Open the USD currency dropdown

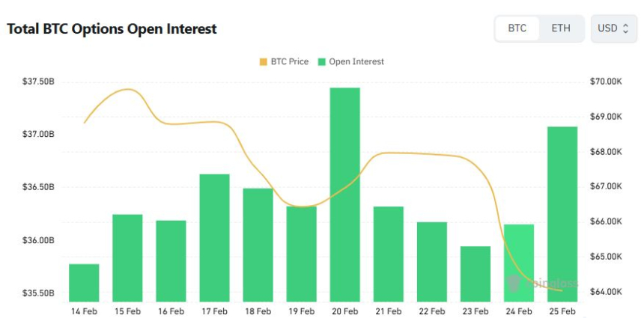pyautogui.click(x=613, y=28)
